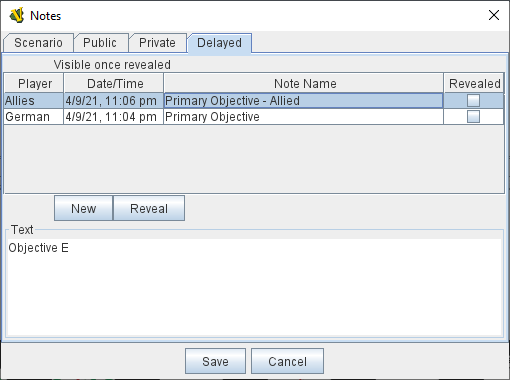Toggle Revealed checkbox for German note

[x=473, y=117]
